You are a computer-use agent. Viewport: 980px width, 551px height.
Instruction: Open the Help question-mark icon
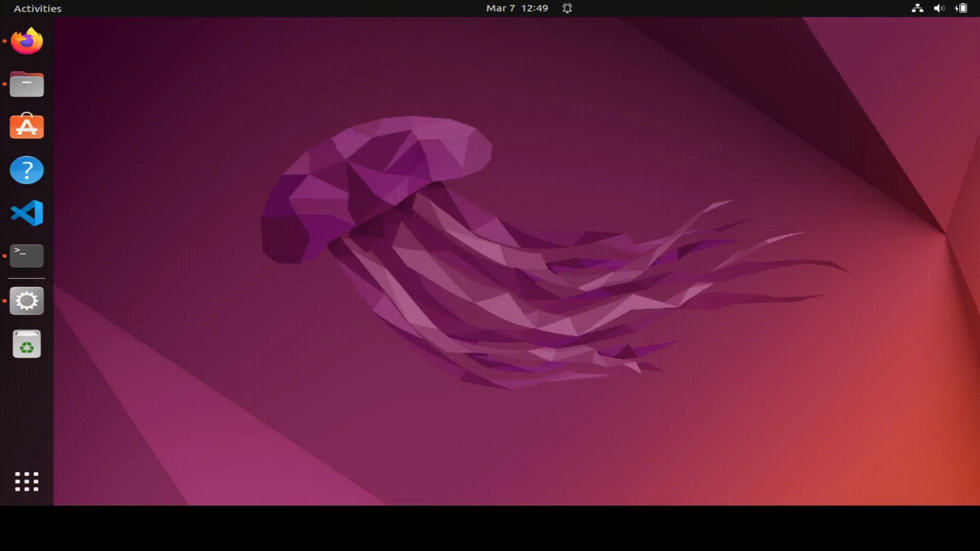point(27,170)
